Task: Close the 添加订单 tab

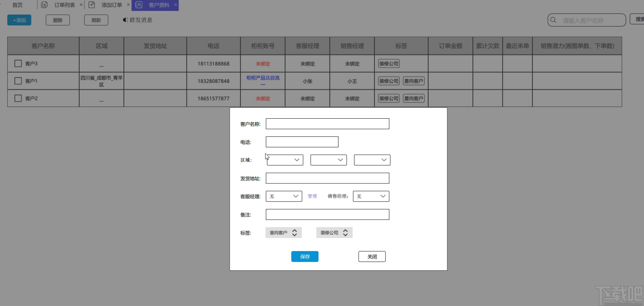Action: [128, 5]
